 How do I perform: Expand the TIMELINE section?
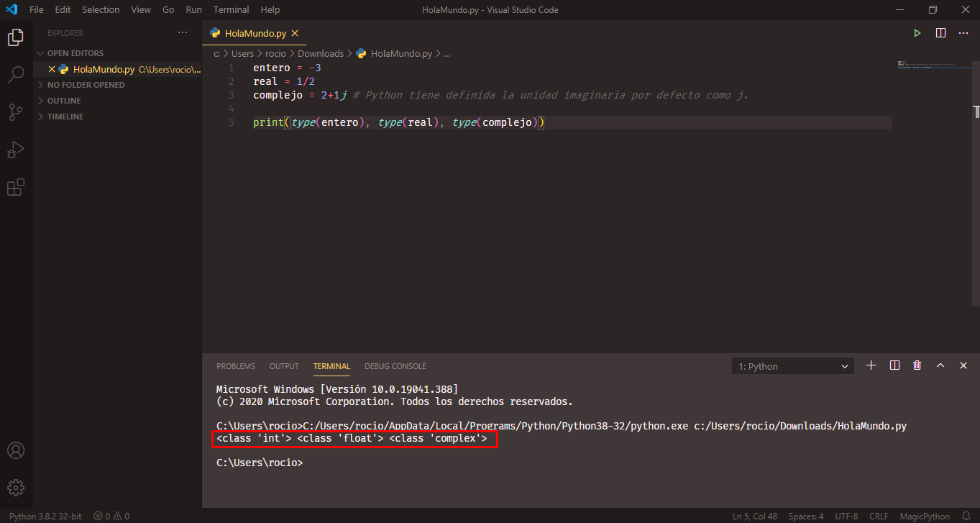click(x=65, y=117)
